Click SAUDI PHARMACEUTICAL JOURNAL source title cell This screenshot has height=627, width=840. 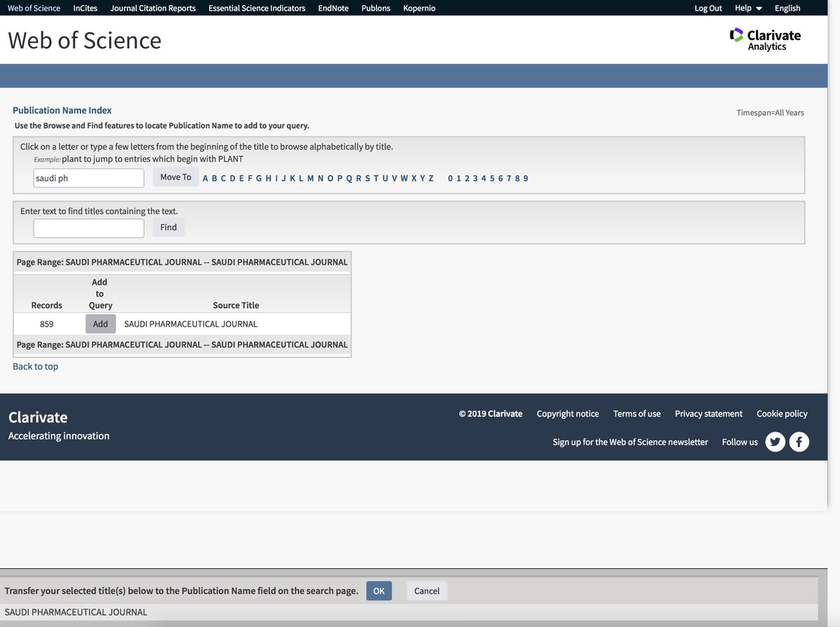pos(191,324)
